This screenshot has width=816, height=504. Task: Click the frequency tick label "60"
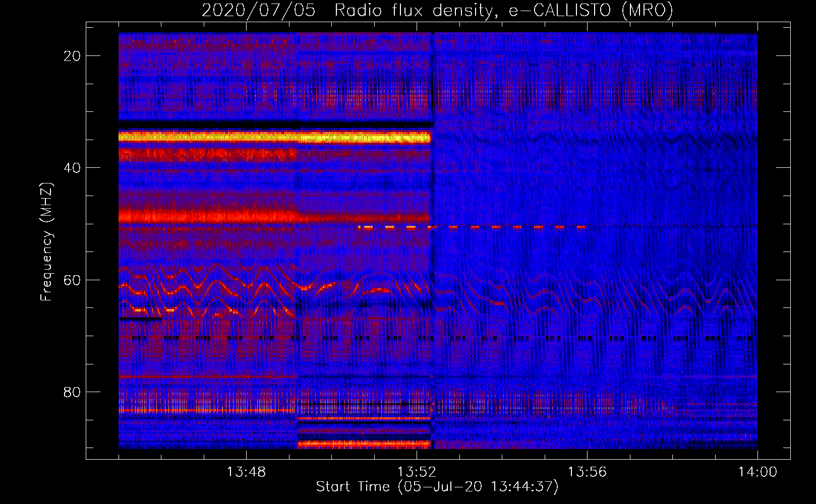(72, 280)
